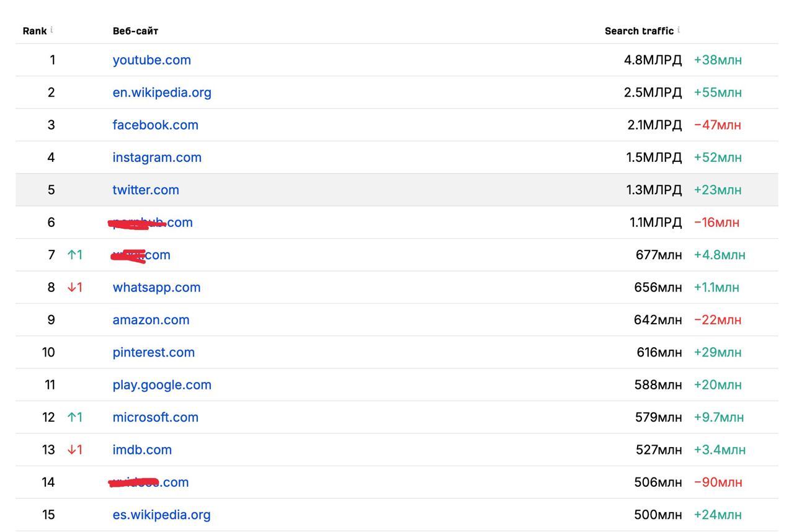The image size is (794, 532).
Task: Click the Search traffic column header
Action: [x=639, y=30]
